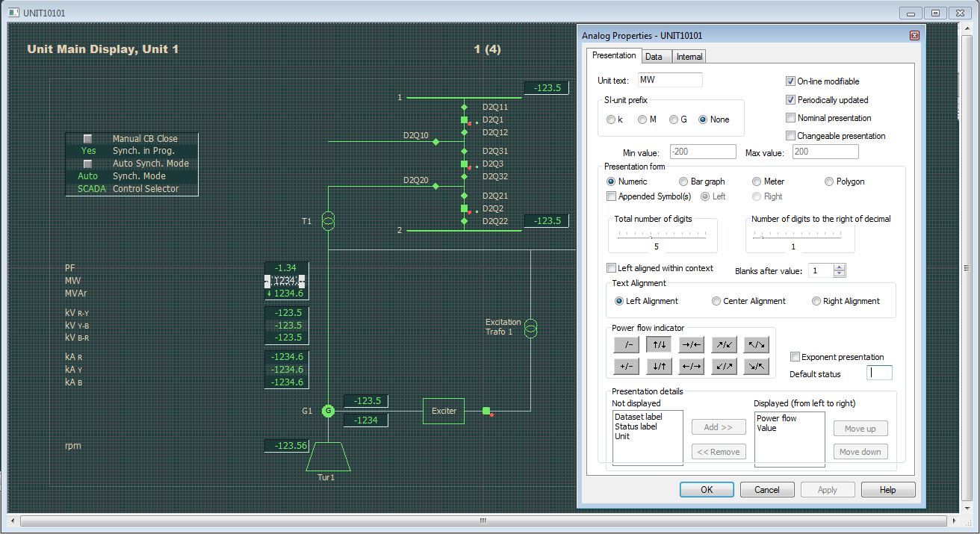Click the UNIT10101 window title icon

point(13,13)
